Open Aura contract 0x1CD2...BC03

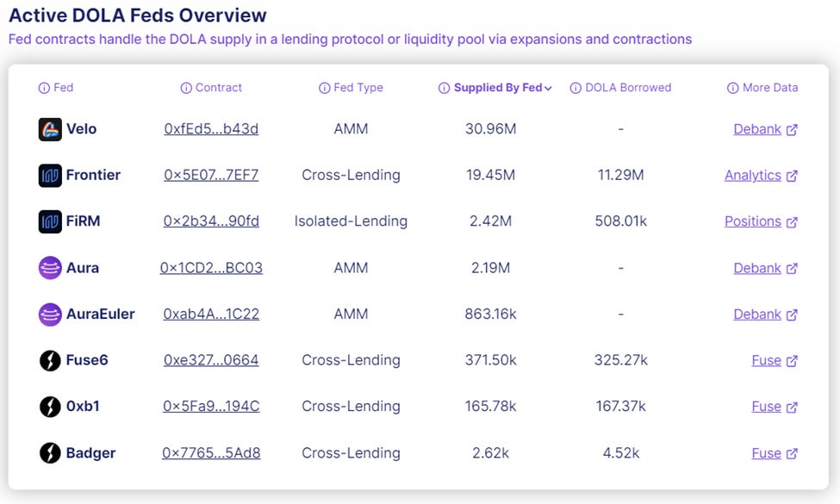coord(211,268)
